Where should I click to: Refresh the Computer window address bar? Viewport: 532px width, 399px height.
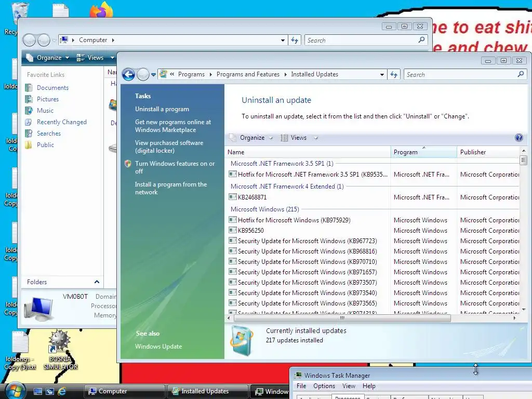tap(295, 41)
